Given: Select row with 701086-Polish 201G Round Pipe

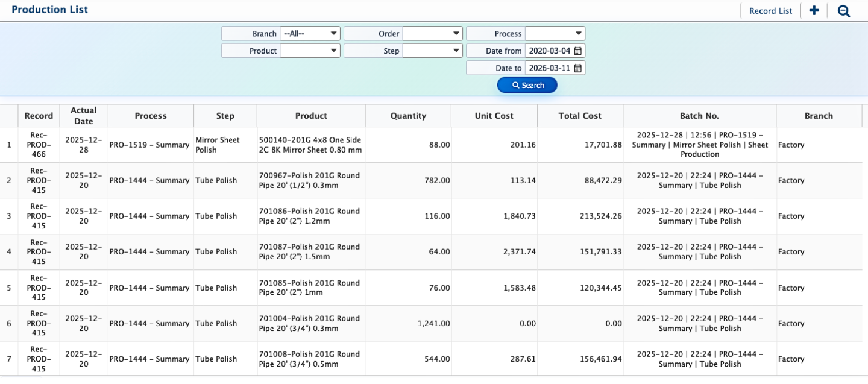Looking at the screenshot, I should tap(309, 216).
